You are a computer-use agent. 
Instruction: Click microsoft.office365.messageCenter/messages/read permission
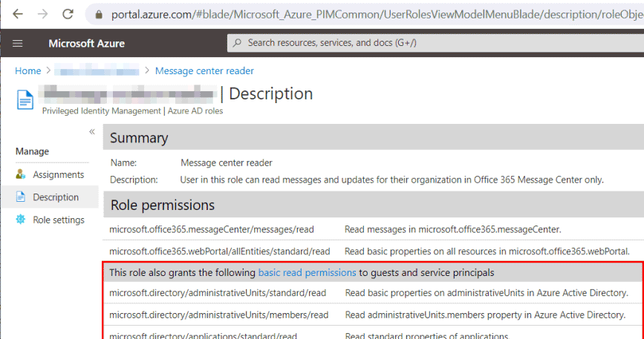212,229
